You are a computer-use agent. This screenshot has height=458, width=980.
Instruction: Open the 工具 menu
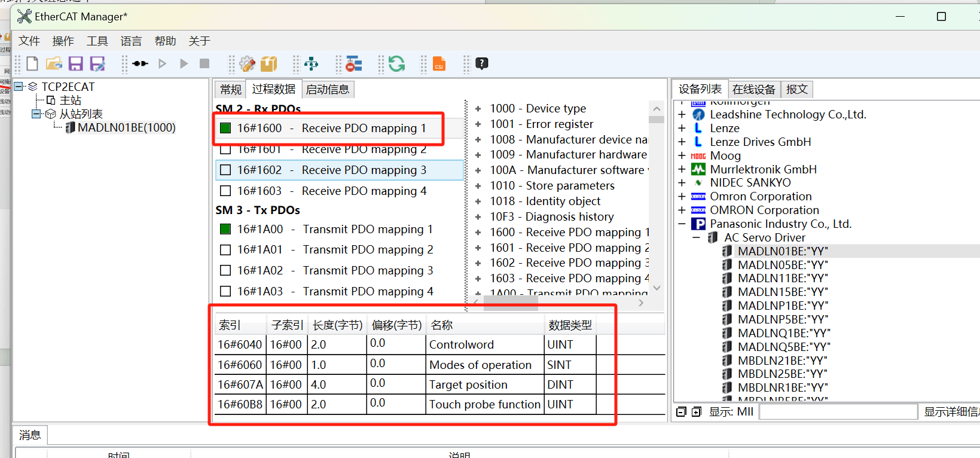[x=97, y=41]
